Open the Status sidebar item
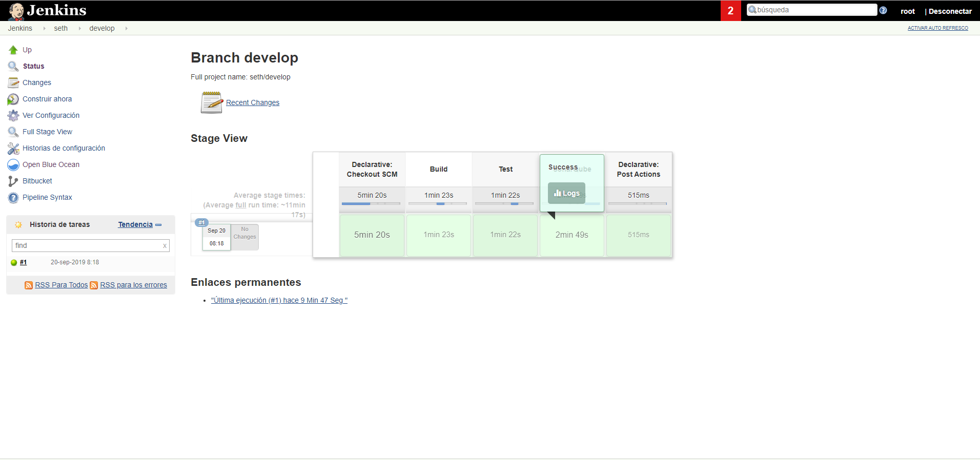The height and width of the screenshot is (460, 980). tap(33, 66)
